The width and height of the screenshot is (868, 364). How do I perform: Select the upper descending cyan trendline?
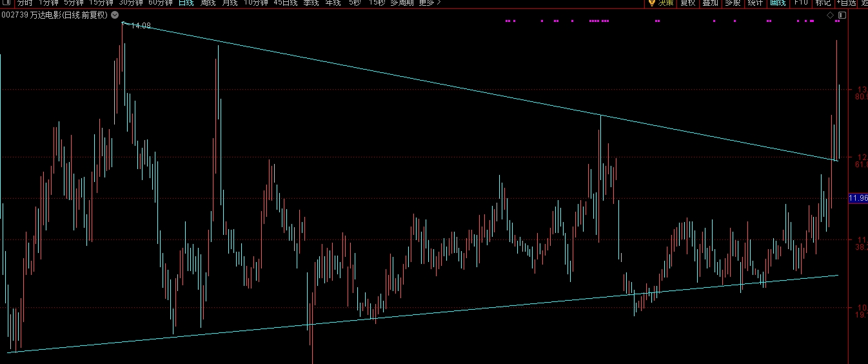tap(480, 91)
